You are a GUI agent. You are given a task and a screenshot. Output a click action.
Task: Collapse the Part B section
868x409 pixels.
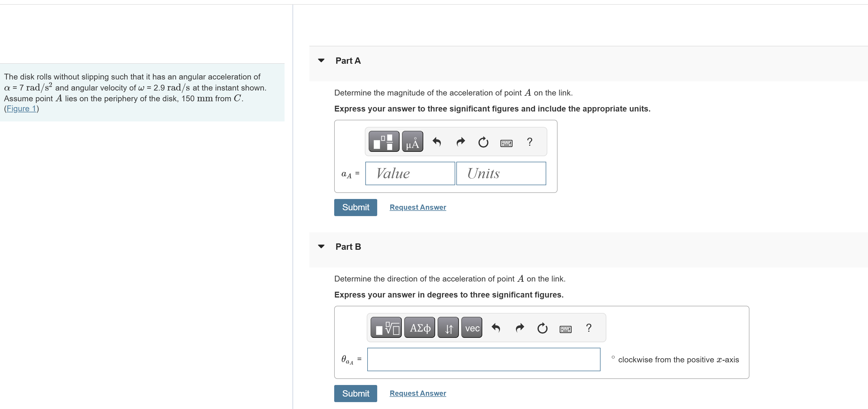[x=322, y=246]
